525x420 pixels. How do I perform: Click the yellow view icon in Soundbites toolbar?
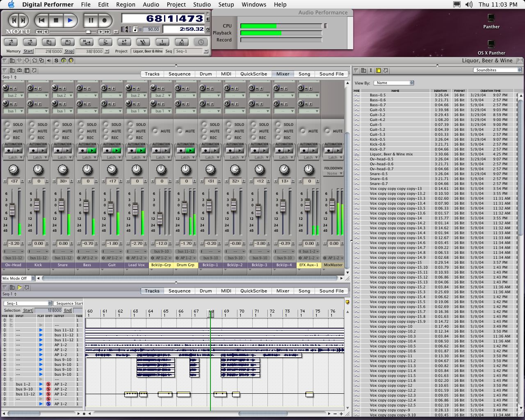point(378,71)
